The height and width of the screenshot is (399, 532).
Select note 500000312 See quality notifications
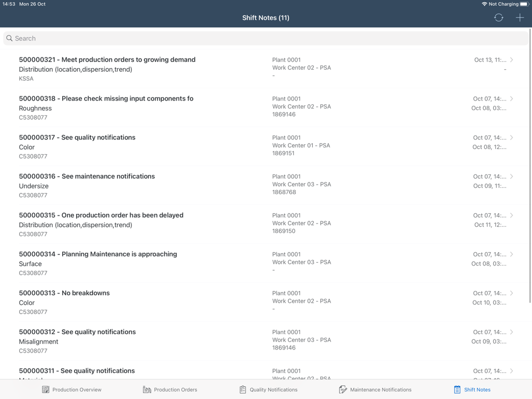266,341
